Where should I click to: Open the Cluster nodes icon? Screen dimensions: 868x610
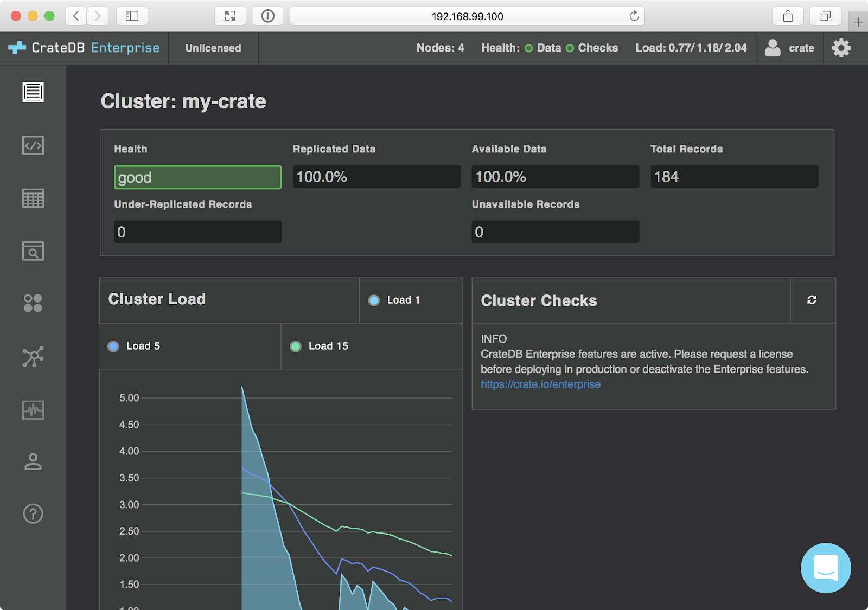point(33,357)
